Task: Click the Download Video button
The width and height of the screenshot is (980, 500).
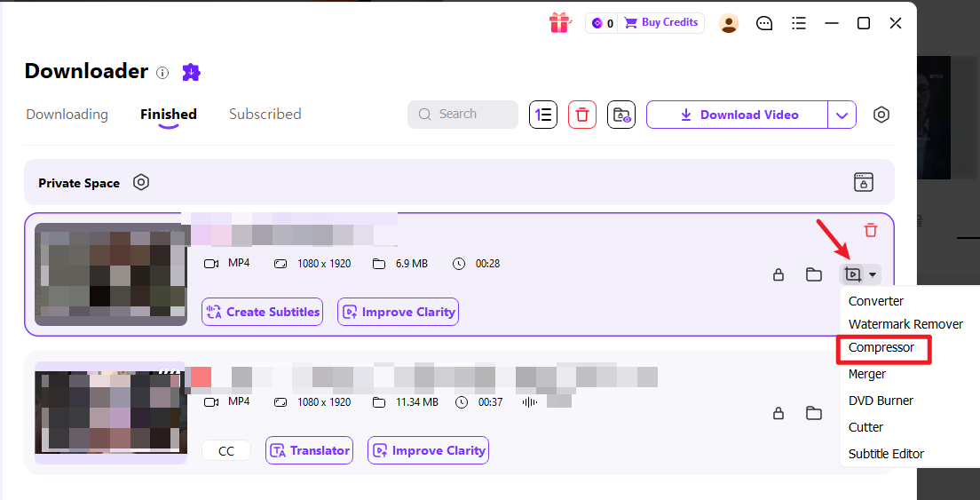Action: click(738, 115)
